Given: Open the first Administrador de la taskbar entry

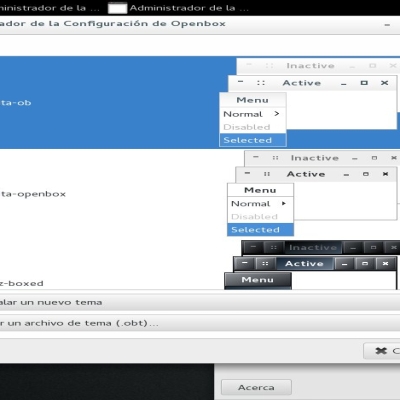Looking at the screenshot, I should pyautogui.click(x=50, y=8).
